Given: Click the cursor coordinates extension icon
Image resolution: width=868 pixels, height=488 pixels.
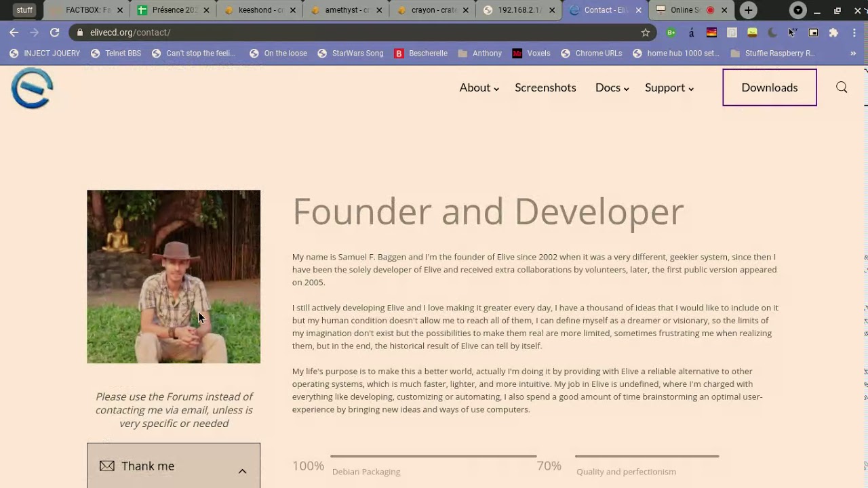Looking at the screenshot, I should [x=793, y=33].
